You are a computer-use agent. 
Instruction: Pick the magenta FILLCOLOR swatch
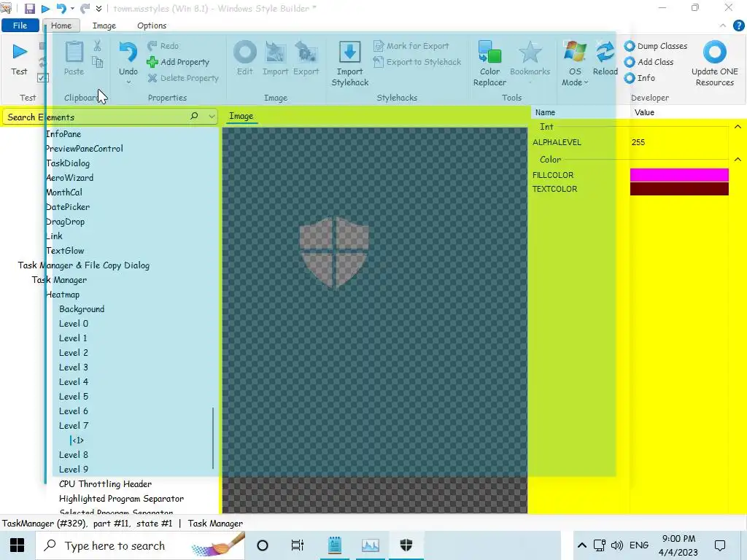[679, 175]
